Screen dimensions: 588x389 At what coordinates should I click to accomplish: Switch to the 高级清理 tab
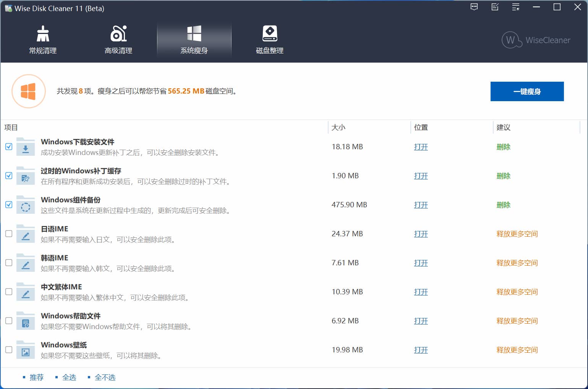(x=118, y=40)
